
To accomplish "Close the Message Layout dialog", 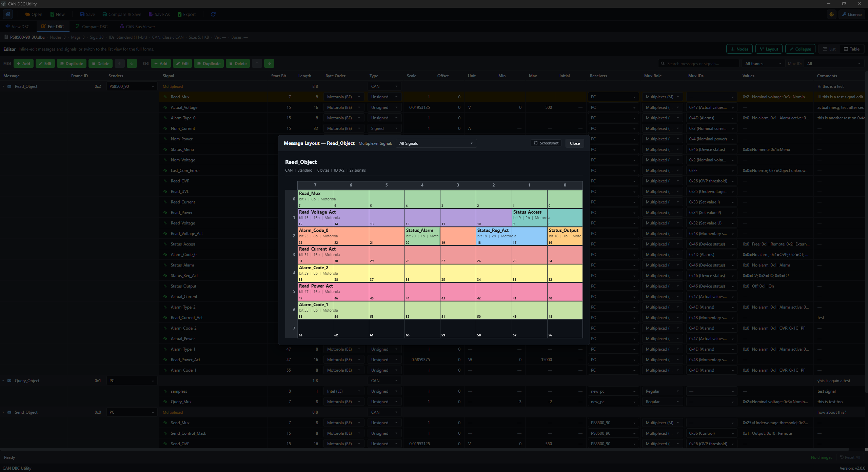I will pyautogui.click(x=575, y=143).
